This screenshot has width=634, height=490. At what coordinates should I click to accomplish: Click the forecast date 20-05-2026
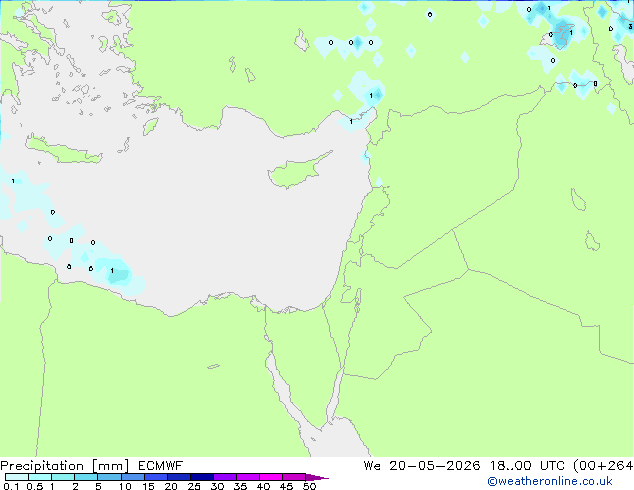(435, 466)
